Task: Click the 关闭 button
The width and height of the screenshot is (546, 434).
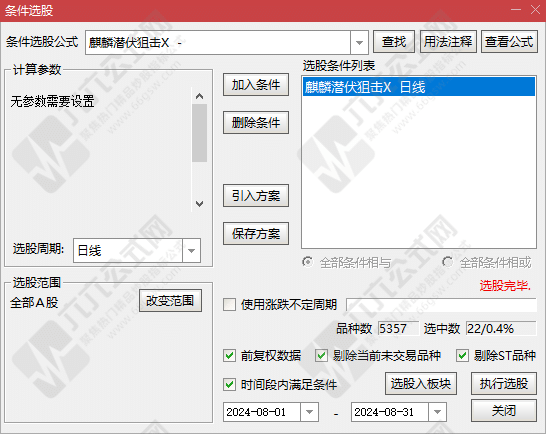Action: coord(504,411)
